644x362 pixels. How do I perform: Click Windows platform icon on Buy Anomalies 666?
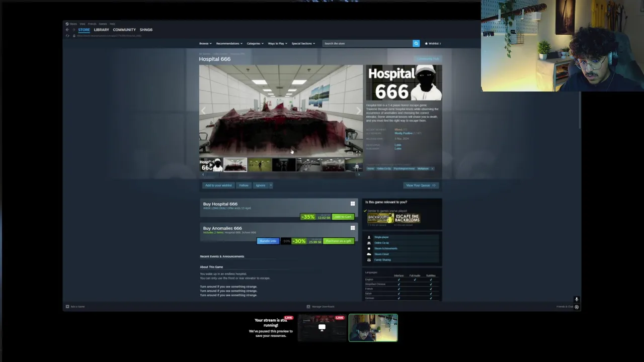[353, 228]
